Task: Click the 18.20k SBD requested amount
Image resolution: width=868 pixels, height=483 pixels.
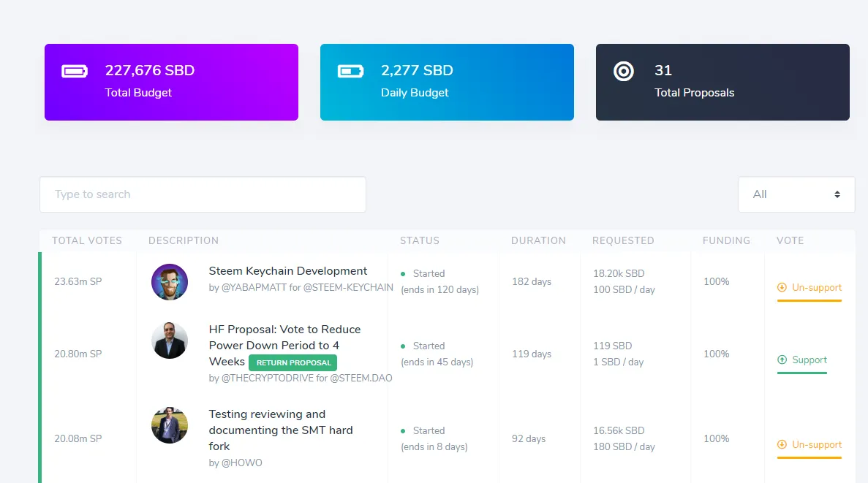Action: (619, 274)
